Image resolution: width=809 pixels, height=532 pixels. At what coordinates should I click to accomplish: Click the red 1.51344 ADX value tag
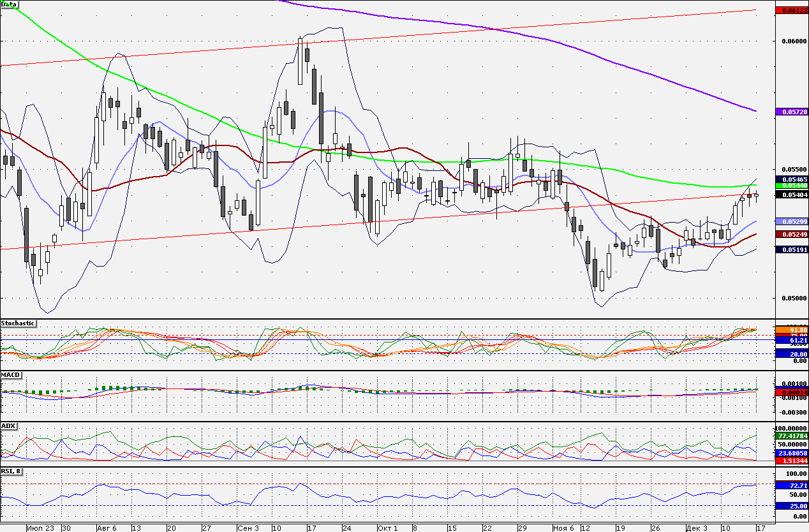[x=791, y=459]
